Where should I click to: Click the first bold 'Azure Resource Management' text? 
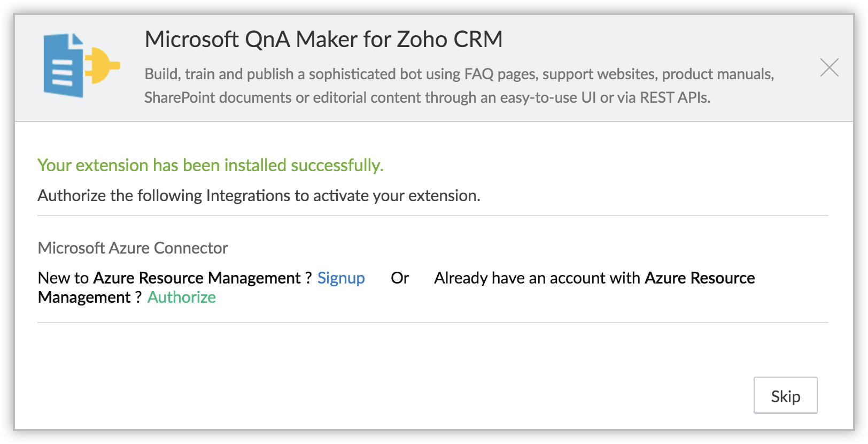[x=197, y=278]
